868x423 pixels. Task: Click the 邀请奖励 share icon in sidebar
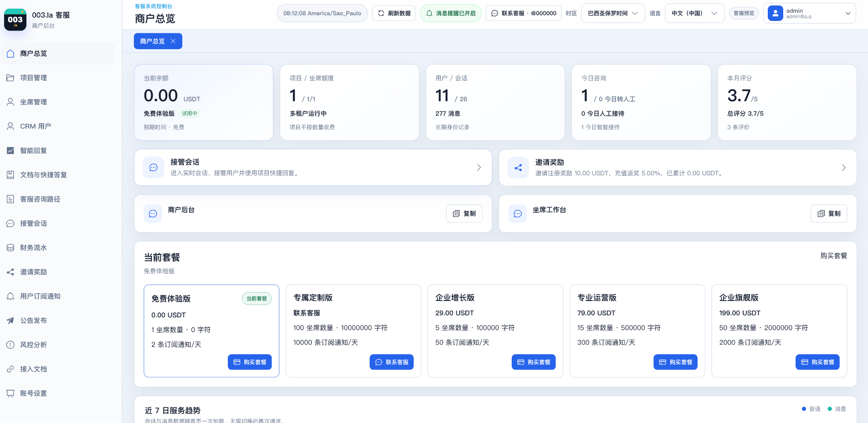pyautogui.click(x=10, y=272)
